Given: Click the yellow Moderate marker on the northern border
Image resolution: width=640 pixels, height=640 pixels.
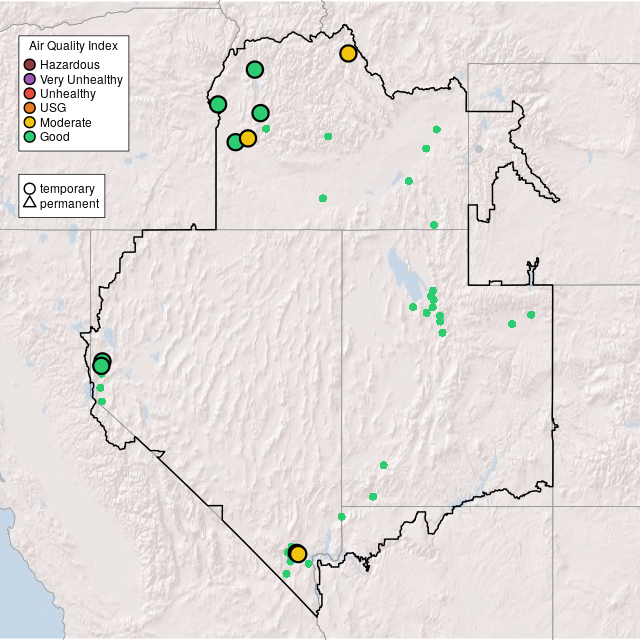Looking at the screenshot, I should click(348, 53).
